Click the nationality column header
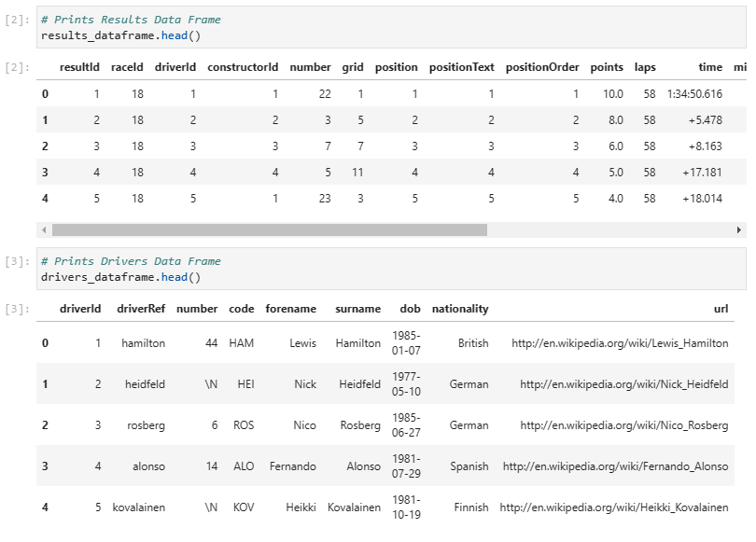 460,309
